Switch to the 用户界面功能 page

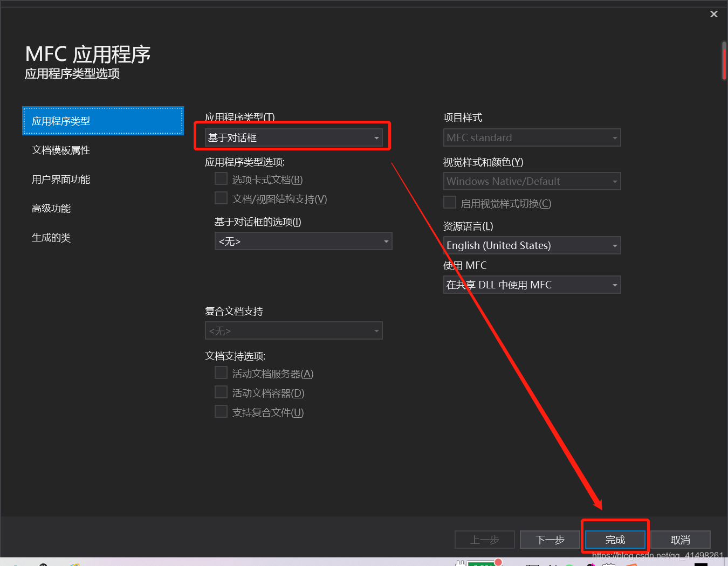click(61, 180)
